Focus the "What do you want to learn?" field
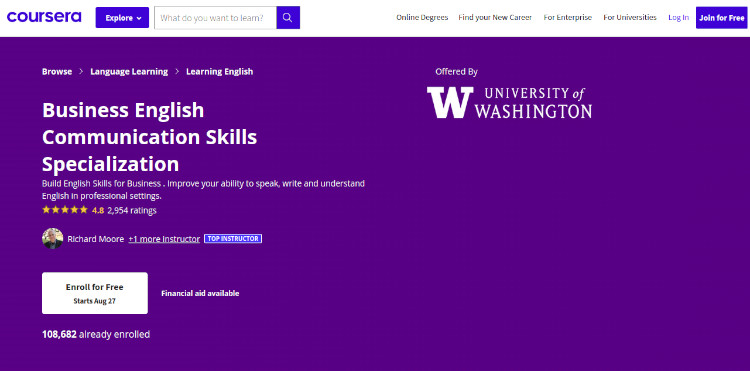This screenshot has width=750, height=371. pos(215,18)
